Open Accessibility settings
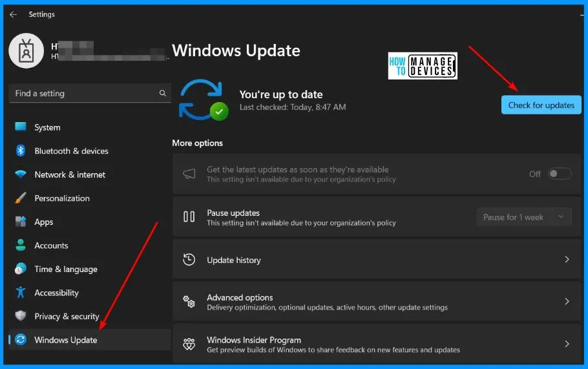 (90, 293)
